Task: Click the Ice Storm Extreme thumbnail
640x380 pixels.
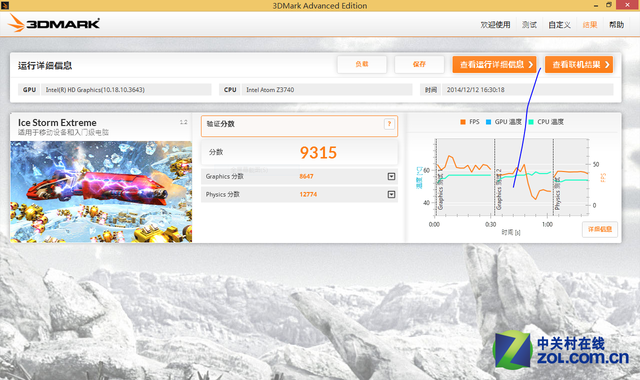Action: click(101, 192)
